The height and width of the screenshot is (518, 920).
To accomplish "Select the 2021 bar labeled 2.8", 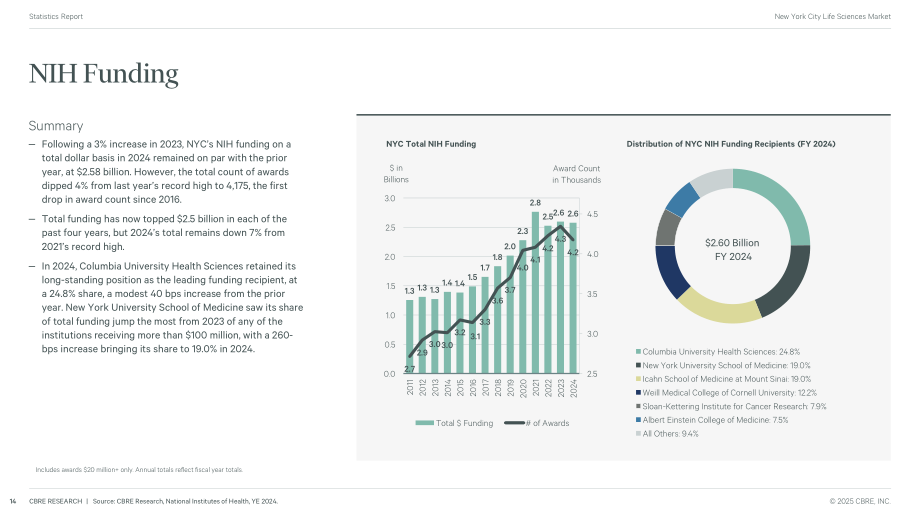I will pyautogui.click(x=535, y=293).
